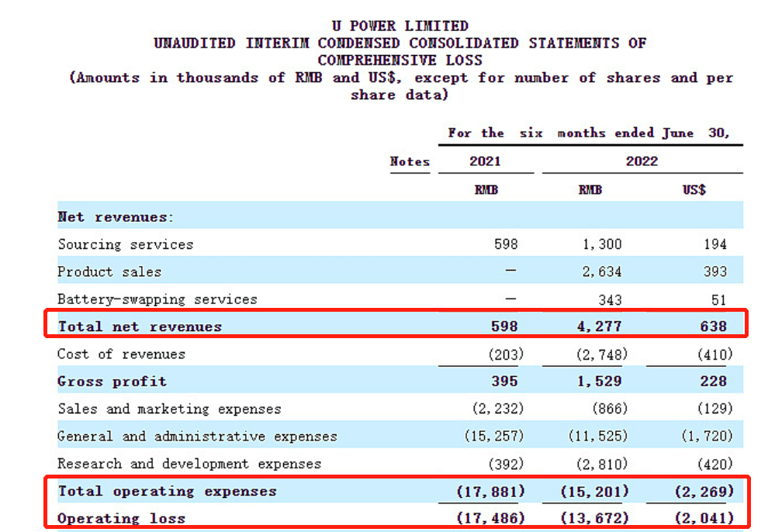Click the Total operating expenses label
Screen dimensions: 782x532
coord(167,491)
